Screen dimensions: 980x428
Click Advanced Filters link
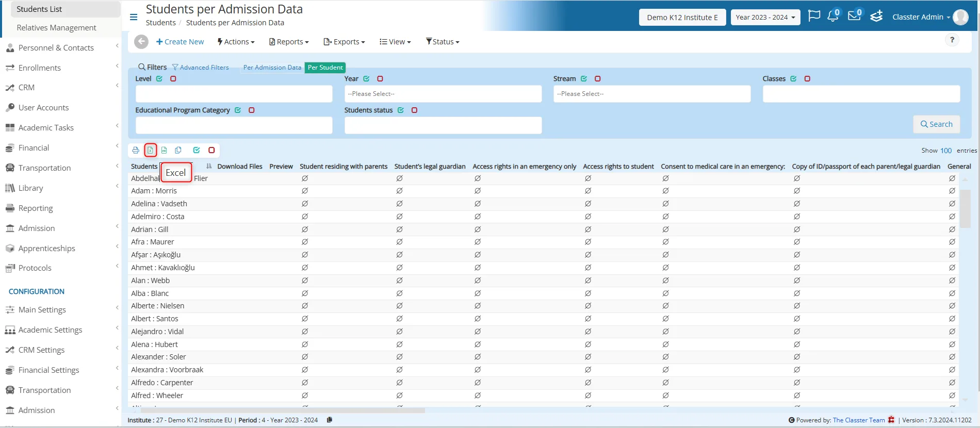coord(201,68)
